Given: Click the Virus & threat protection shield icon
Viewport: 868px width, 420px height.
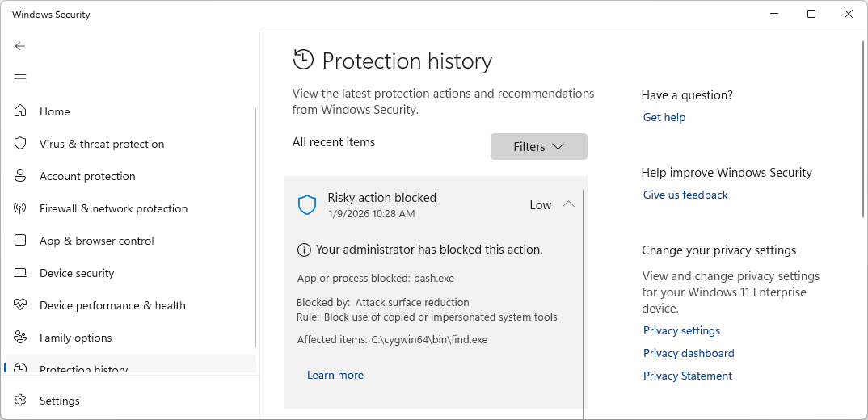Looking at the screenshot, I should (x=20, y=144).
